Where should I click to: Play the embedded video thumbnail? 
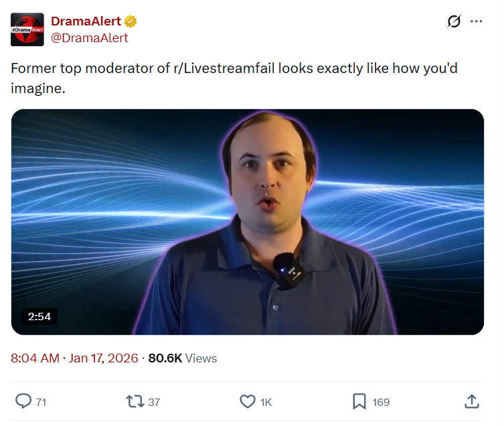[248, 222]
